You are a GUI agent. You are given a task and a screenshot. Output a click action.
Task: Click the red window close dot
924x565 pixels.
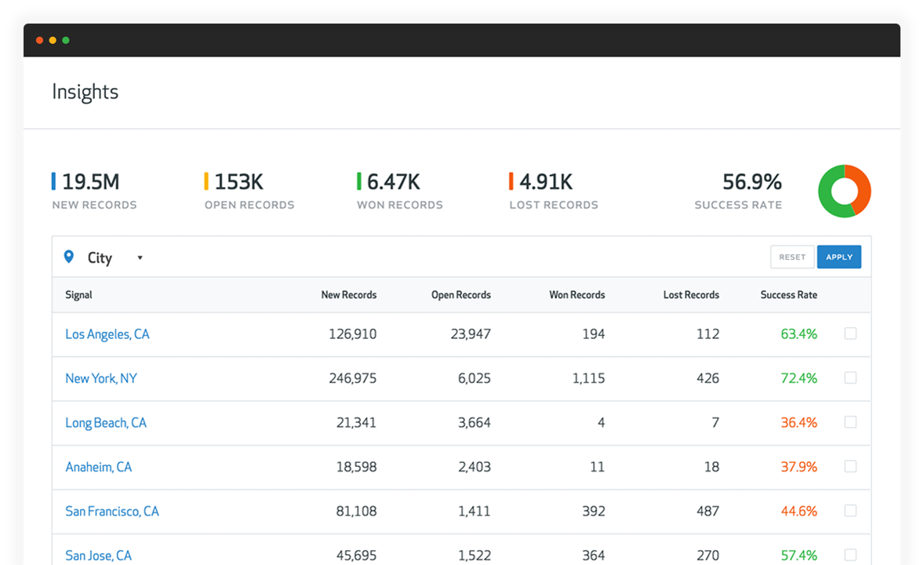(x=39, y=40)
